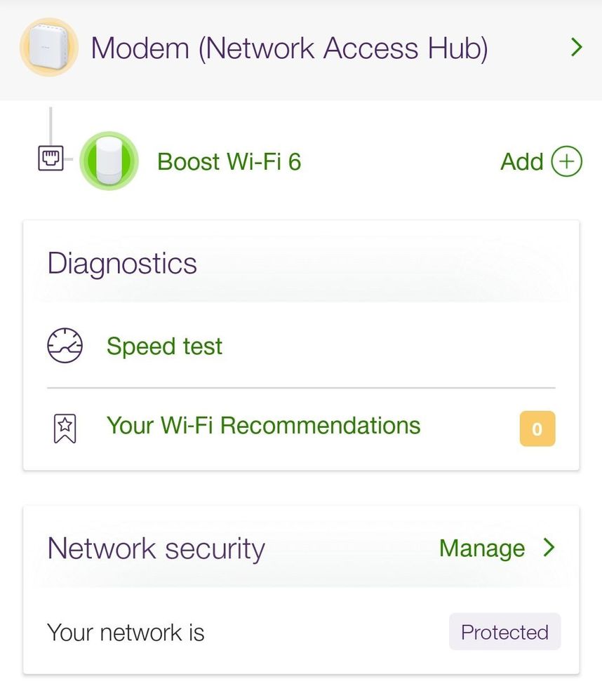This screenshot has height=700, width=602.
Task: Click the line connecting modem to pod
Action: 51,126
